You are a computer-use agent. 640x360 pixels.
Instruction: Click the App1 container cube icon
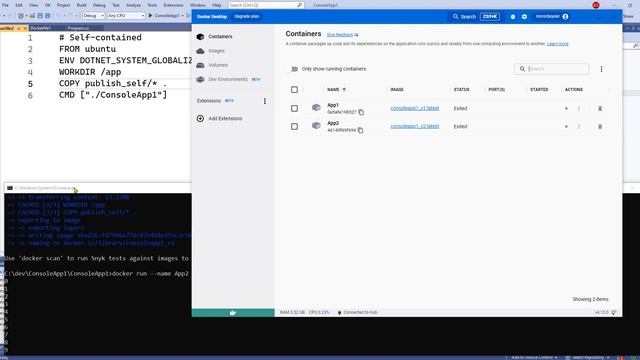(316, 107)
